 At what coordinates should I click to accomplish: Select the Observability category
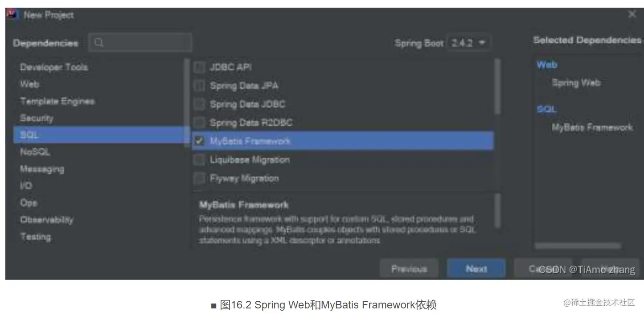click(47, 220)
